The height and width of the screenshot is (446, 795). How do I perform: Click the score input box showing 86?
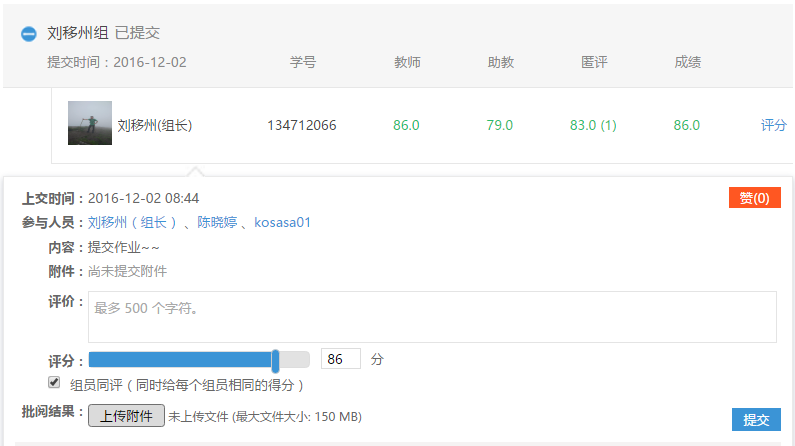[x=341, y=359]
